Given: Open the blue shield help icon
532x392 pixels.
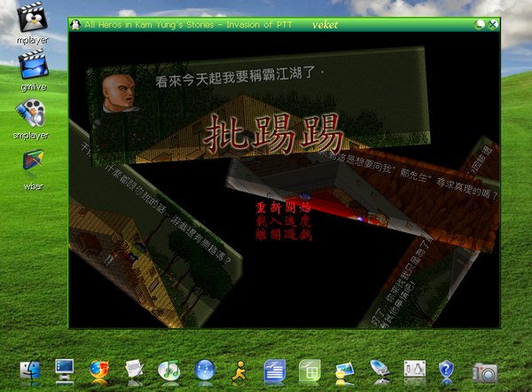Looking at the screenshot, I should pos(446,371).
